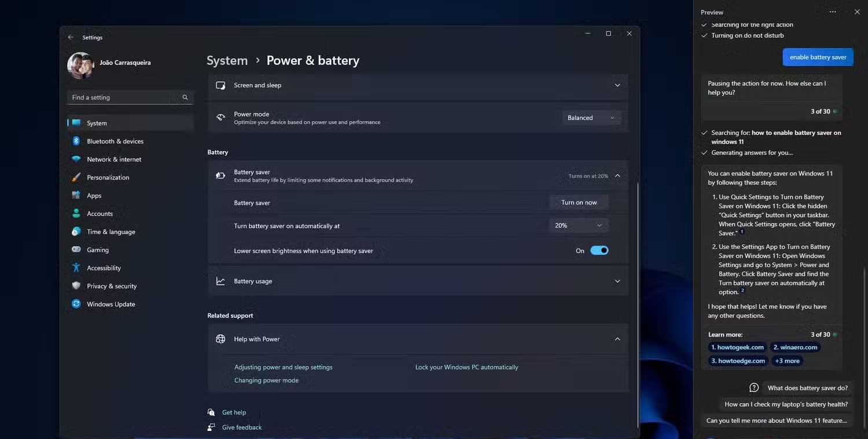Open Accessibility settings
Viewport: 868px width, 439px height.
pos(104,268)
